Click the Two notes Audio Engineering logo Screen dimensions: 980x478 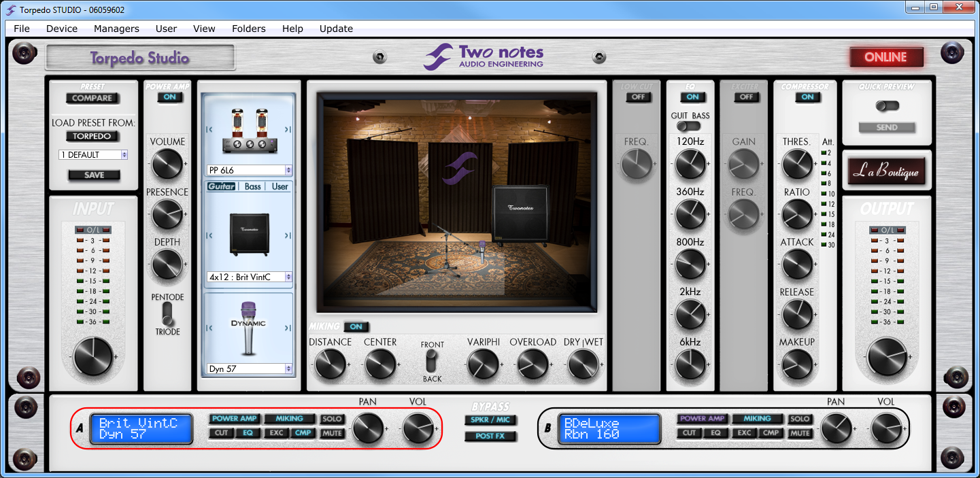pyautogui.click(x=484, y=57)
